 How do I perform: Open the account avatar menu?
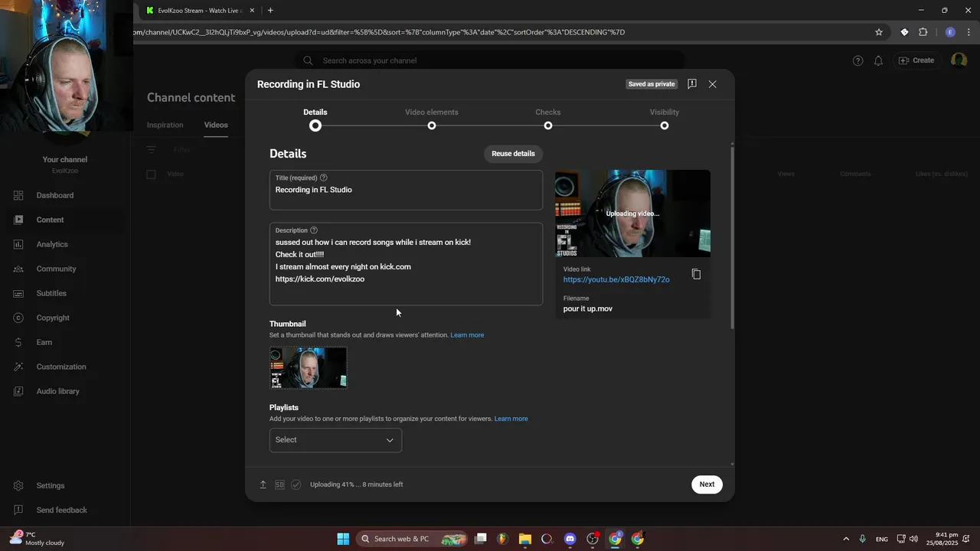click(959, 60)
